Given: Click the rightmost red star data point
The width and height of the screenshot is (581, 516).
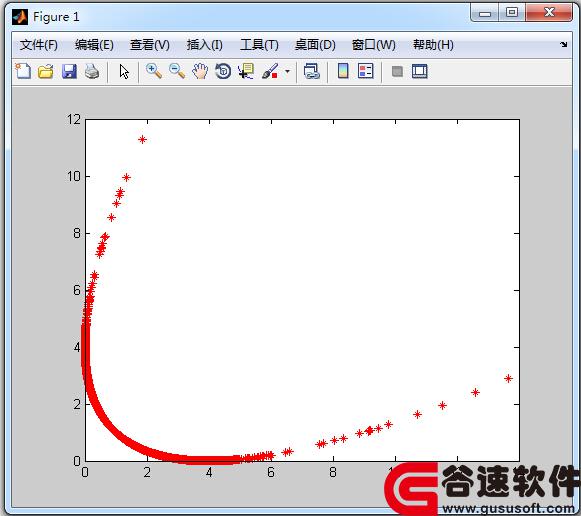Looking at the screenshot, I should point(508,379).
